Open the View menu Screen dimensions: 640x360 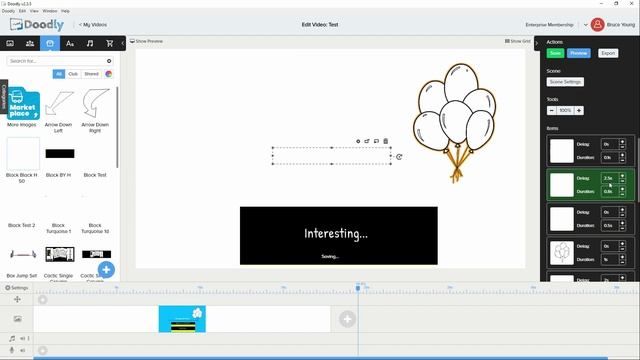point(34,11)
